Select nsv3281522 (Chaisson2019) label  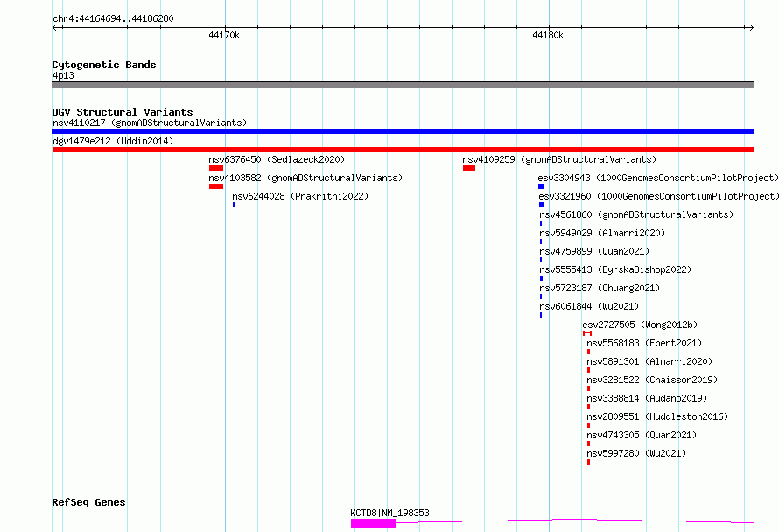click(x=652, y=380)
